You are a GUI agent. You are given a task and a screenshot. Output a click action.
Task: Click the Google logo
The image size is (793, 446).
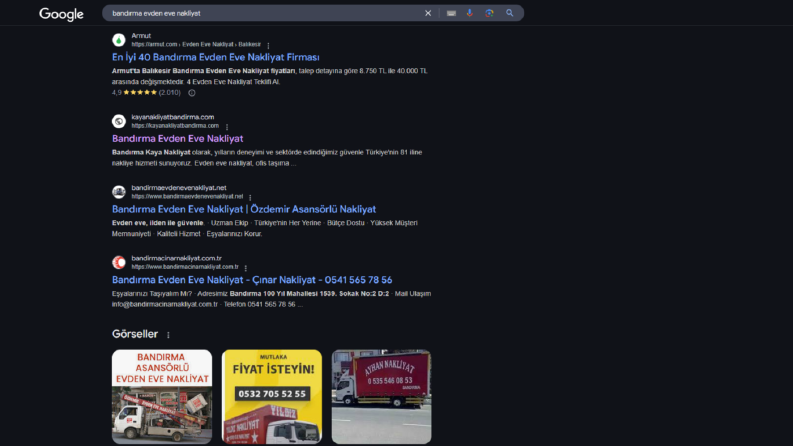(61, 14)
